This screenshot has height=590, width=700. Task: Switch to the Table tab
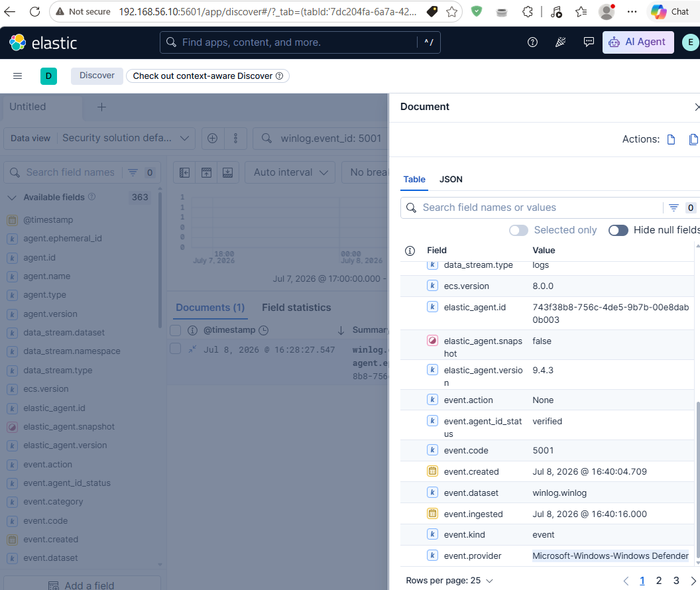tap(414, 180)
